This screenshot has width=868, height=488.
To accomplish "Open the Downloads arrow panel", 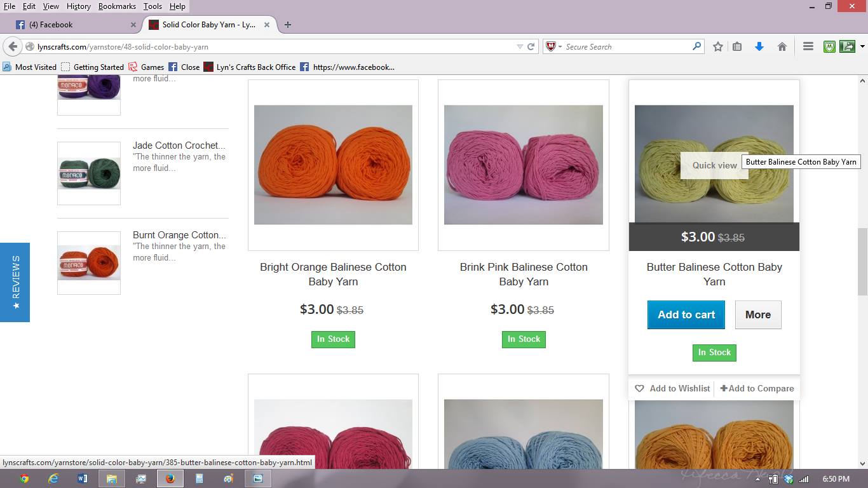I will tap(759, 46).
